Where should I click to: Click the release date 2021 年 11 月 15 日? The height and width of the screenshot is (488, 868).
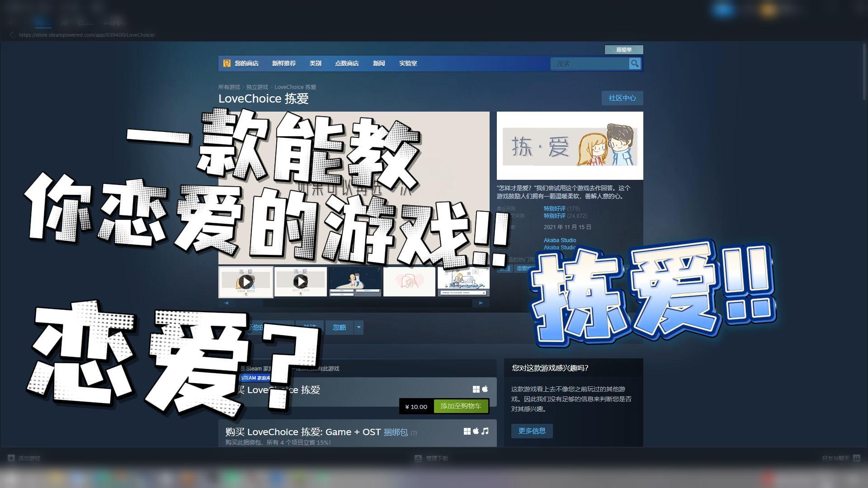pyautogui.click(x=567, y=227)
